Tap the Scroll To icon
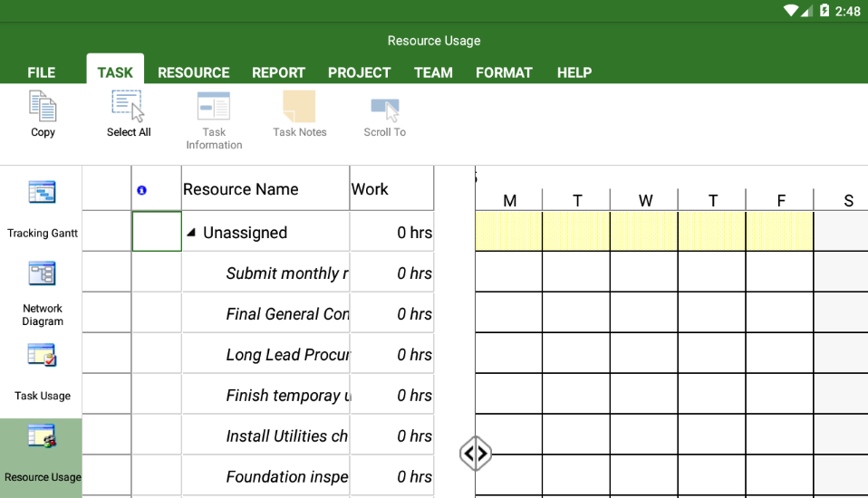The width and height of the screenshot is (868, 498). tap(385, 110)
